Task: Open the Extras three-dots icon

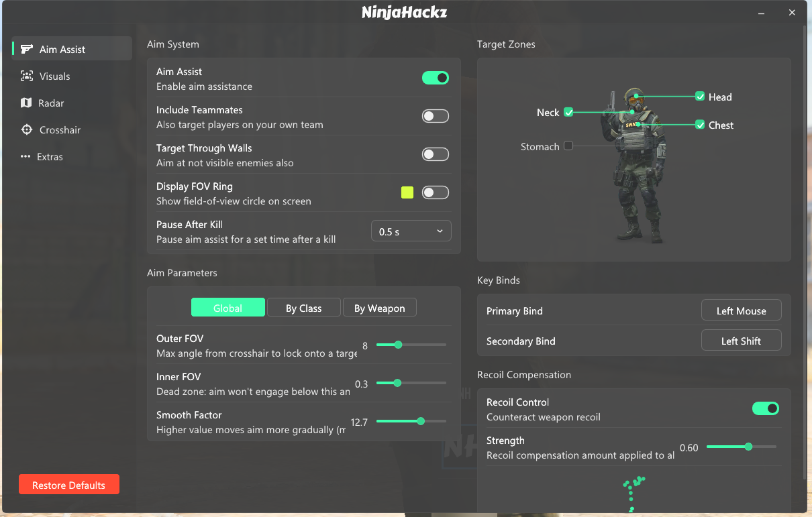Action: point(26,156)
